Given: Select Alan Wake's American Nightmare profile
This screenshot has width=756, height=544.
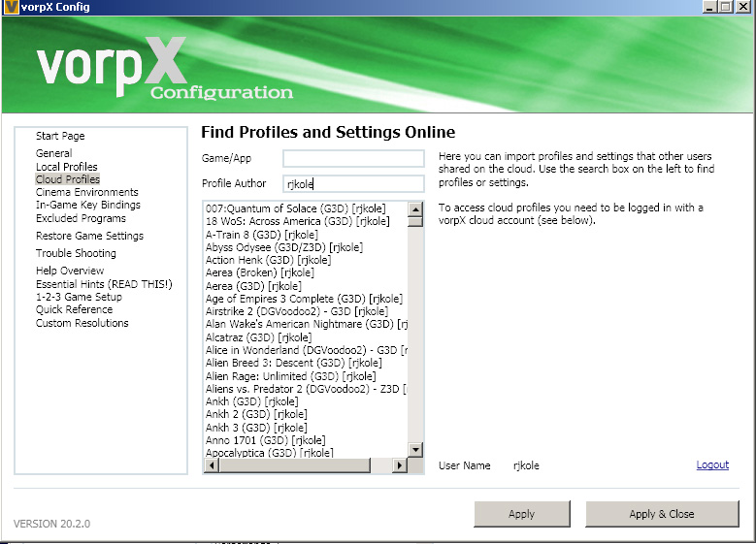Looking at the screenshot, I should pos(306,324).
